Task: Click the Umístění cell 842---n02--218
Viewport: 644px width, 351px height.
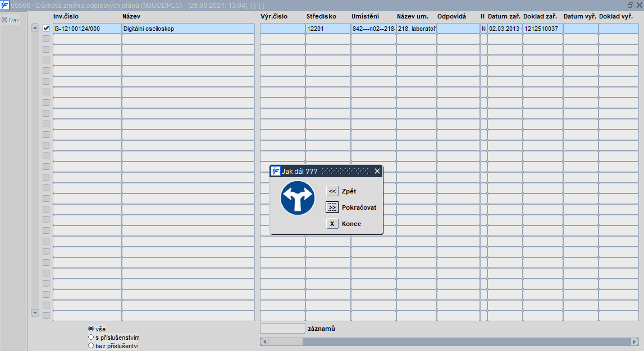Action: (x=373, y=28)
